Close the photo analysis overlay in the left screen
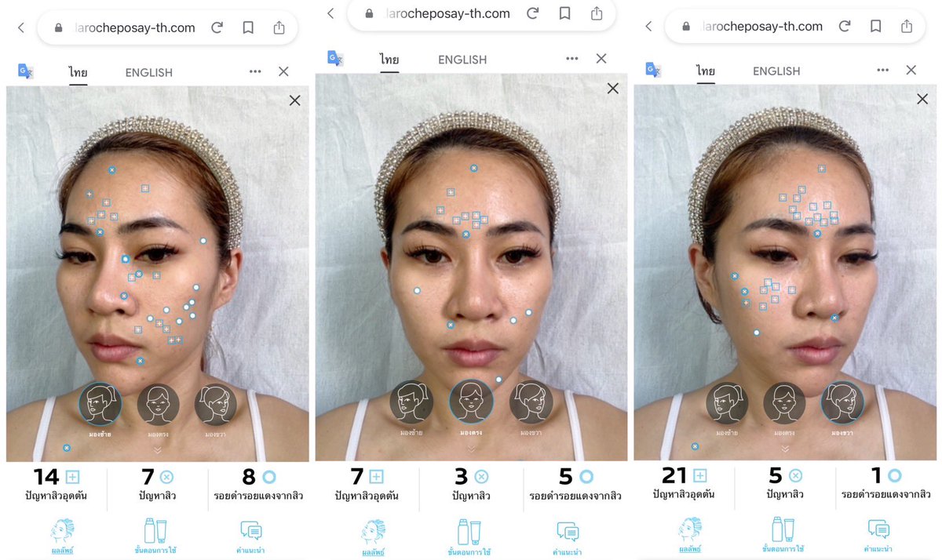The width and height of the screenshot is (942, 560). point(294,100)
